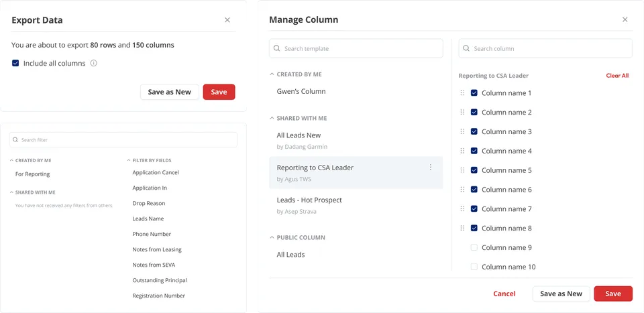Image resolution: width=644 pixels, height=313 pixels.
Task: Click Save in Manage Column dialog
Action: (x=613, y=294)
